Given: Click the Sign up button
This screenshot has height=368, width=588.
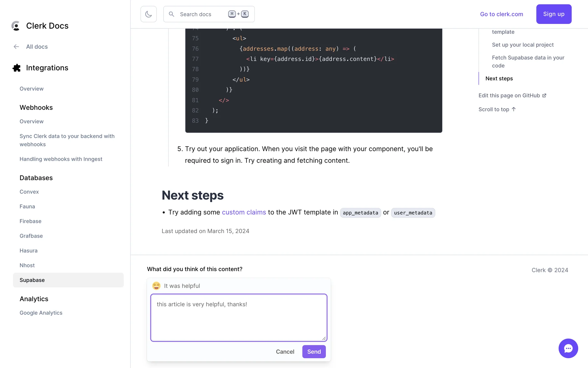Looking at the screenshot, I should click(554, 14).
